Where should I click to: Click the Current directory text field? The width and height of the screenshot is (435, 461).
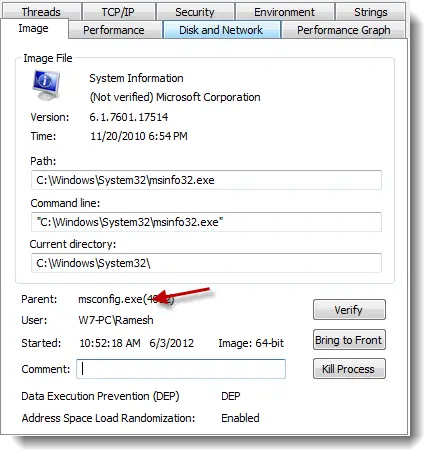tap(206, 263)
